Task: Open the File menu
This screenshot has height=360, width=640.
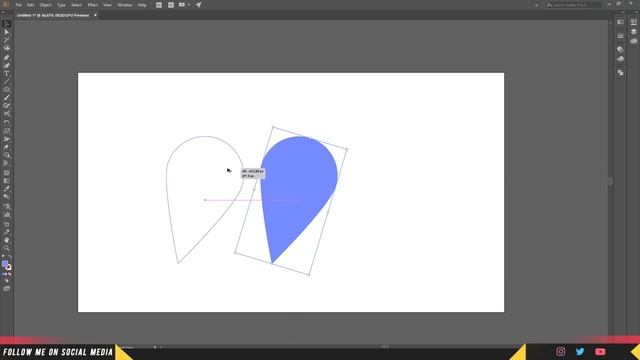Action: point(18,5)
